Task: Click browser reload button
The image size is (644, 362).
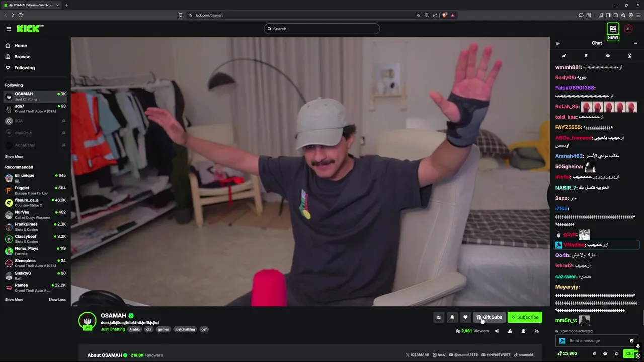Action: tap(21, 15)
